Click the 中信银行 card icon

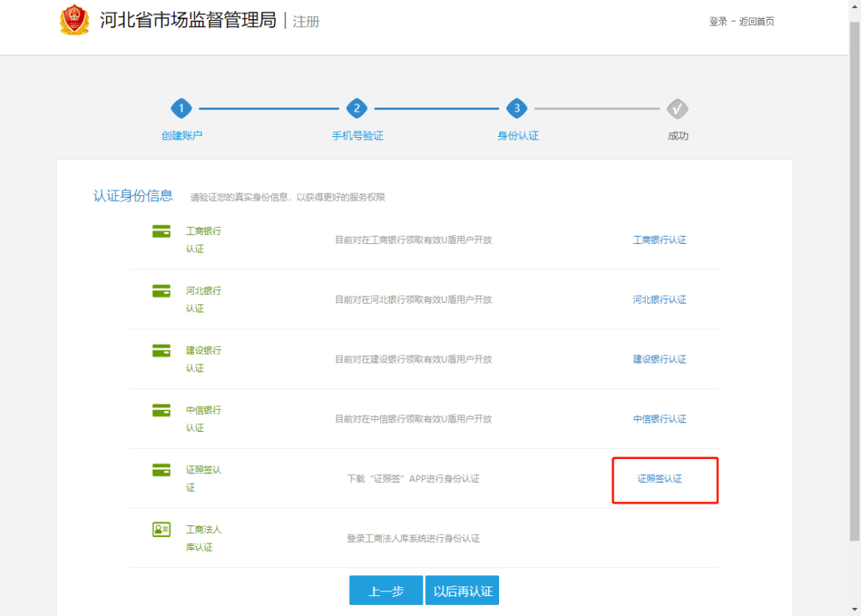tap(162, 410)
